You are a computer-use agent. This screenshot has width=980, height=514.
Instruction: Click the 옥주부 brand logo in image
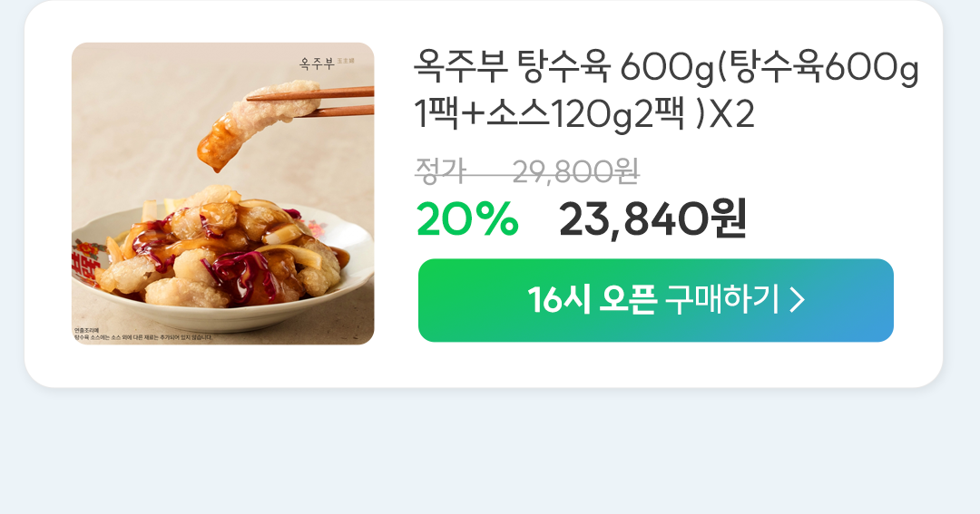318,63
